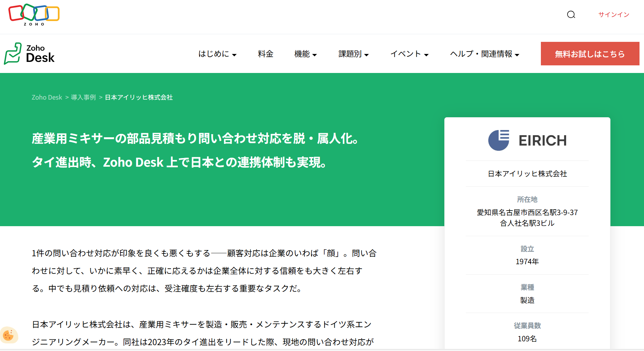Click the 無料お試しはこちら button
The width and height of the screenshot is (644, 351).
click(590, 54)
